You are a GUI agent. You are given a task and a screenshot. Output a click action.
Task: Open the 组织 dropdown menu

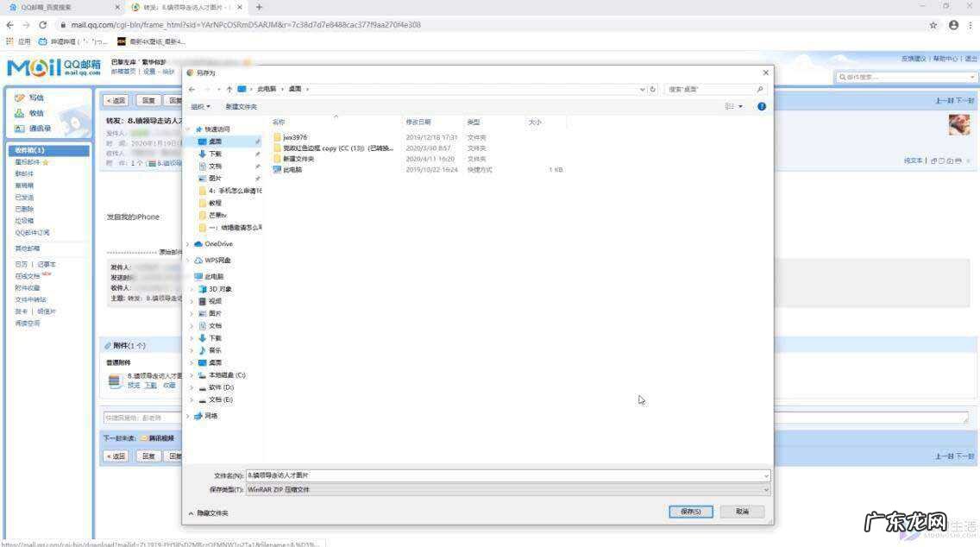(x=200, y=106)
